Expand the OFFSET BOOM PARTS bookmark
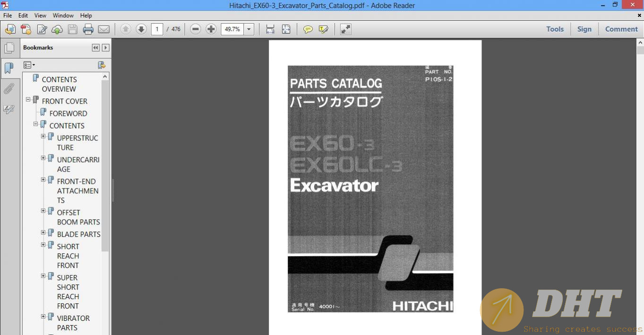 coord(43,211)
